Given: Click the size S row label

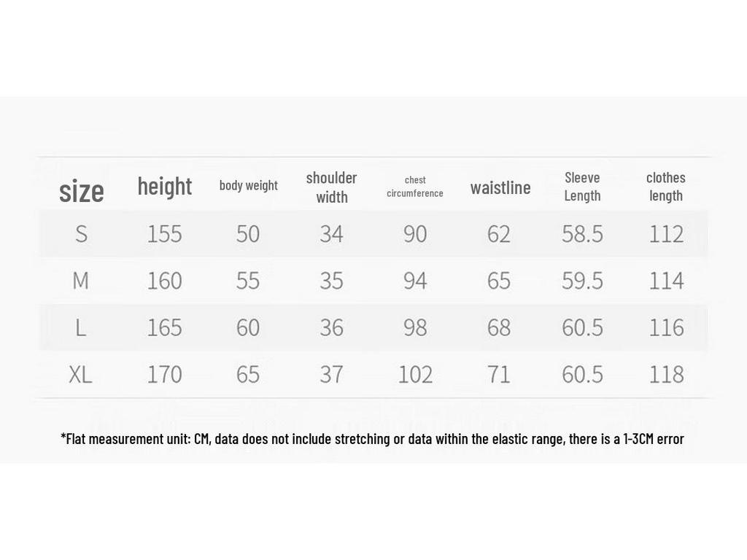Looking at the screenshot, I should point(82,234).
